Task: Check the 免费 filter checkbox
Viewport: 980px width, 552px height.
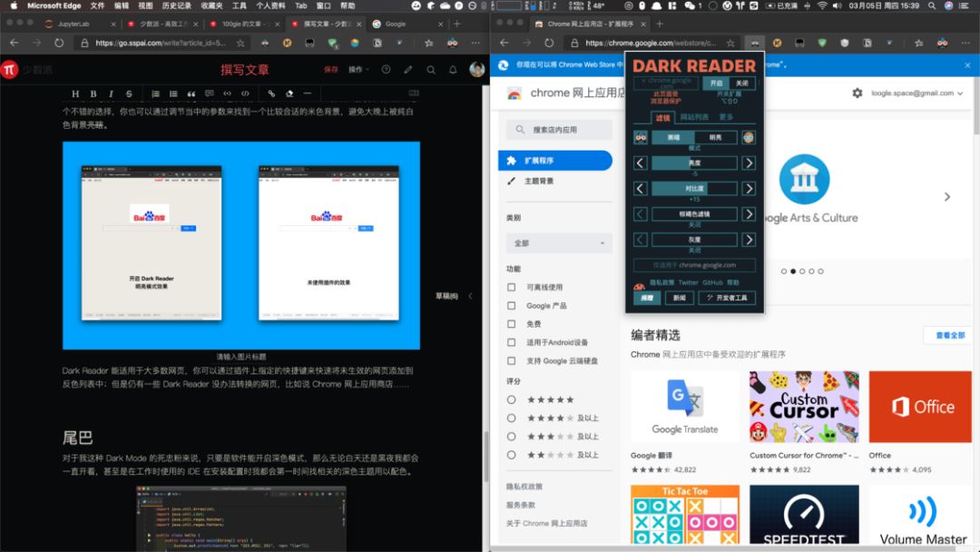Action: point(511,324)
